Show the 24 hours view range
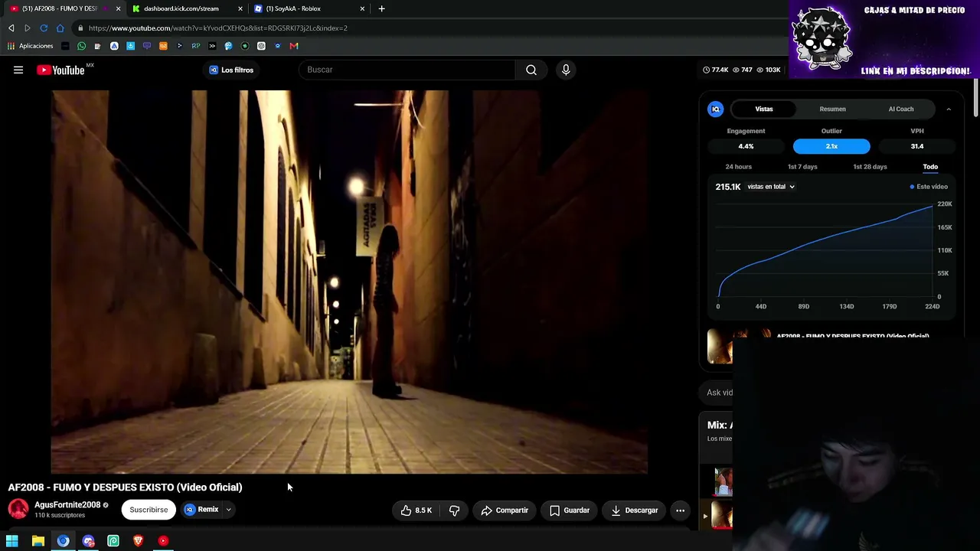 point(739,167)
